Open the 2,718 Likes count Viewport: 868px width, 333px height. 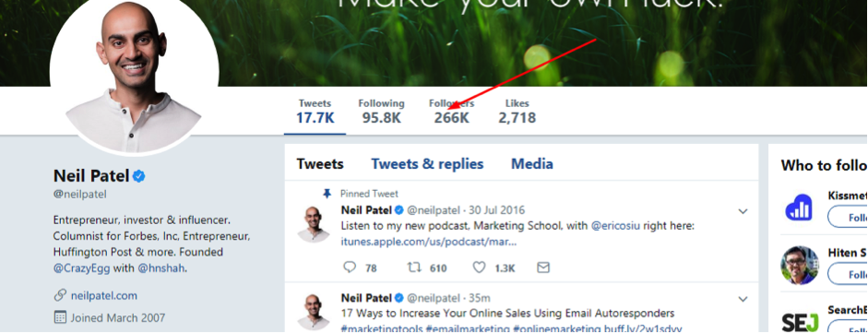click(x=517, y=112)
